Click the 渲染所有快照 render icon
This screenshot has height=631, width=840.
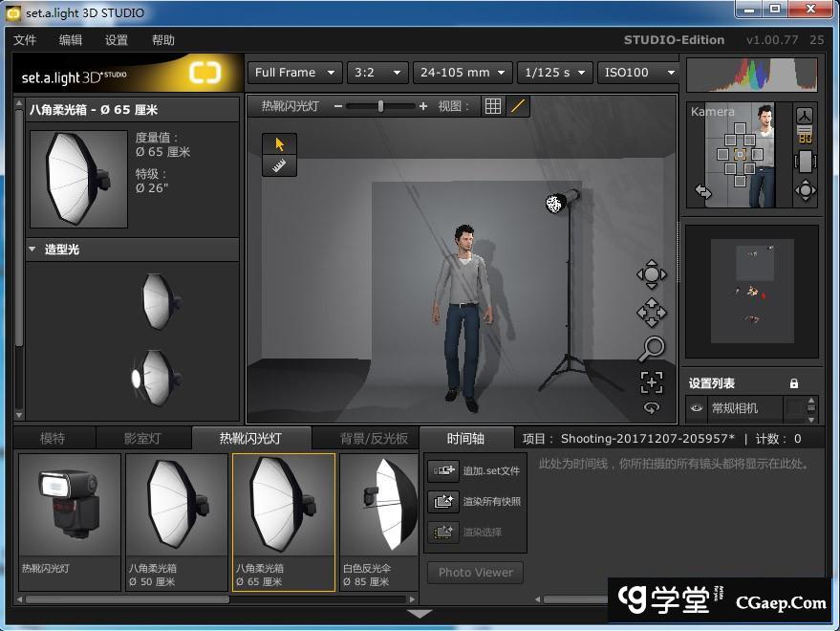point(443,501)
